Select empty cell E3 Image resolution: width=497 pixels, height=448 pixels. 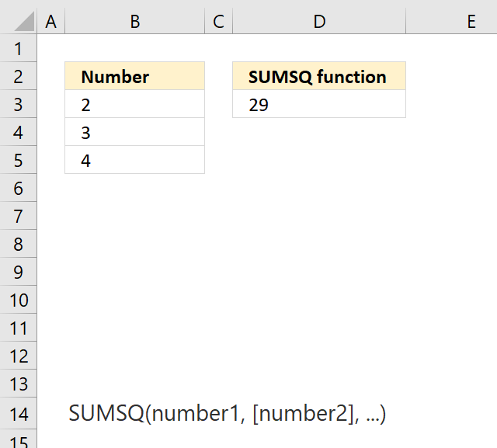tap(451, 104)
